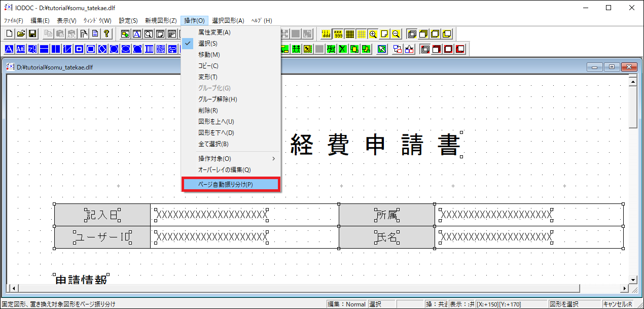The height and width of the screenshot is (309, 644).
Task: Click the green crossed X icon
Action: (342, 49)
